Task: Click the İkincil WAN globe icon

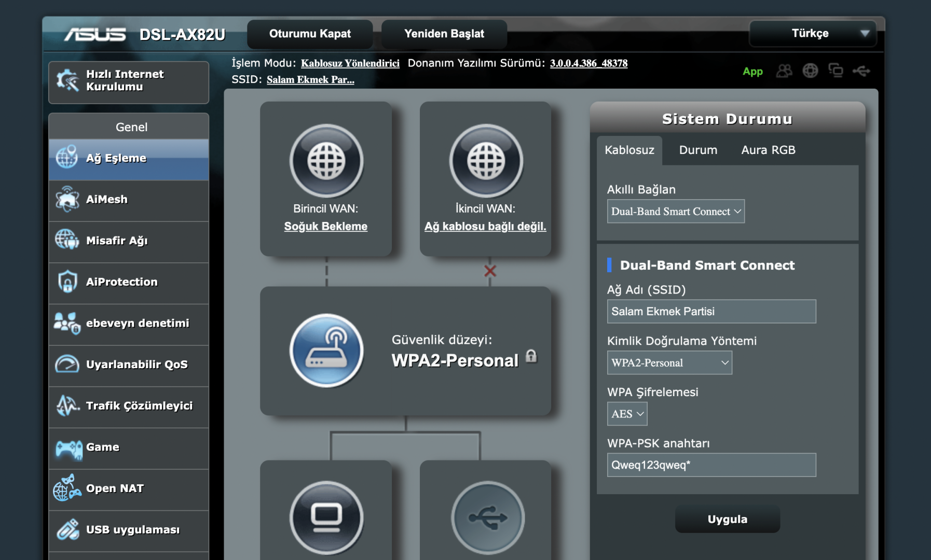Action: (x=486, y=161)
